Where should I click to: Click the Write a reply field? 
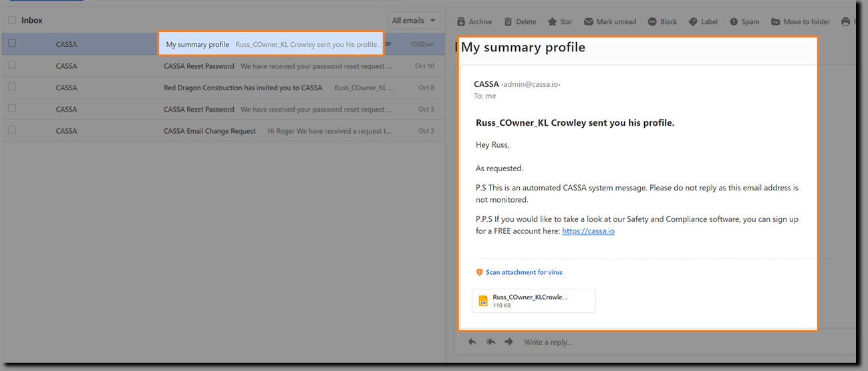(548, 342)
